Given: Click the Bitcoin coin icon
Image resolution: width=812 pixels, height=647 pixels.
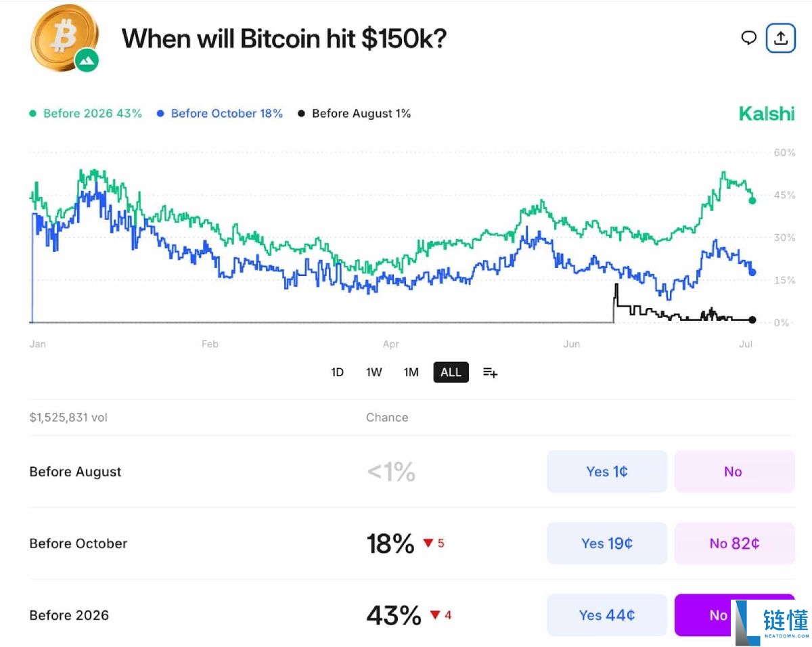Looking at the screenshot, I should point(62,37).
